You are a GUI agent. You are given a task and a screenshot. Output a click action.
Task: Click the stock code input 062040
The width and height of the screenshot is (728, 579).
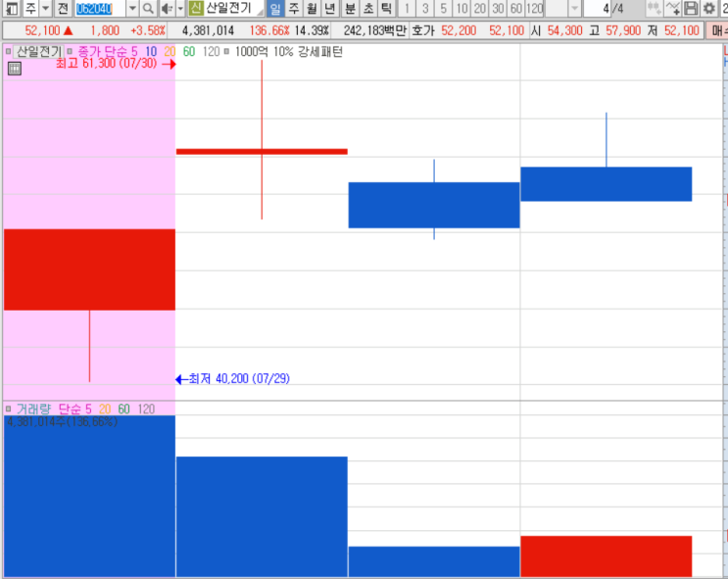[x=99, y=9]
